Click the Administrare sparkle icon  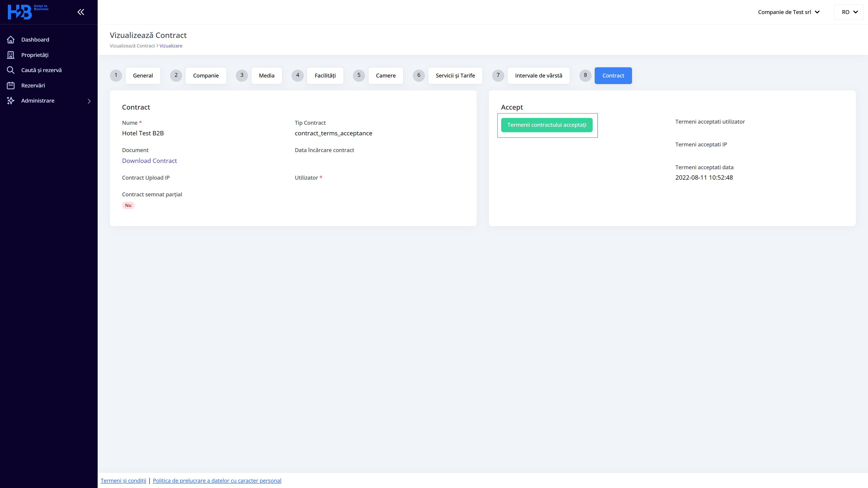coord(11,101)
